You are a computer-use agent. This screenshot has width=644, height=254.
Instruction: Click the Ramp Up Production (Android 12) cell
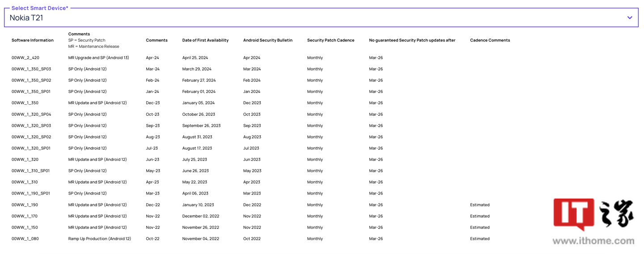[x=99, y=239]
